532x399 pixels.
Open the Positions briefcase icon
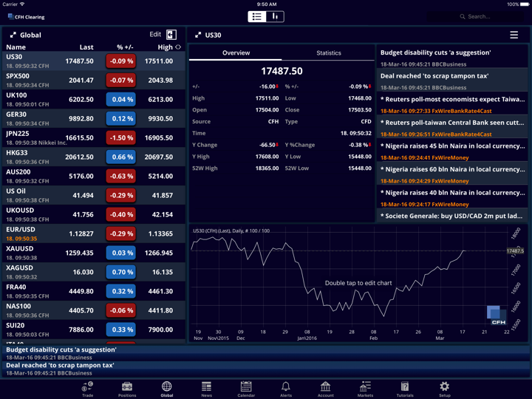click(127, 386)
